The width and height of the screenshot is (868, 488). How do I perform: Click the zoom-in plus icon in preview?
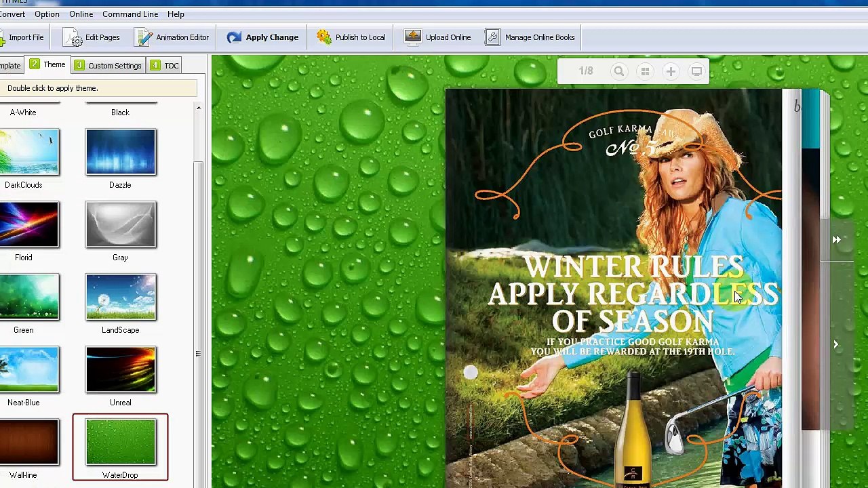coord(671,71)
